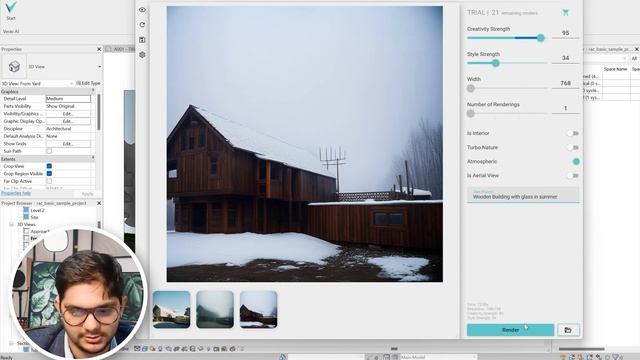Close the Properties panel
The image size is (640, 360).
(99, 49)
